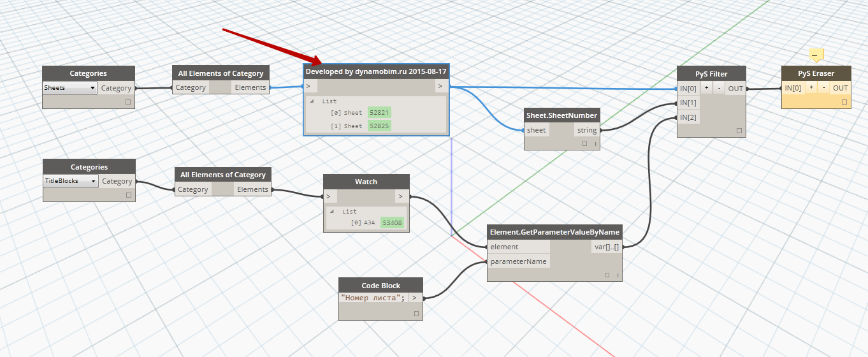Click Elements output on upper All Elements node

point(250,87)
